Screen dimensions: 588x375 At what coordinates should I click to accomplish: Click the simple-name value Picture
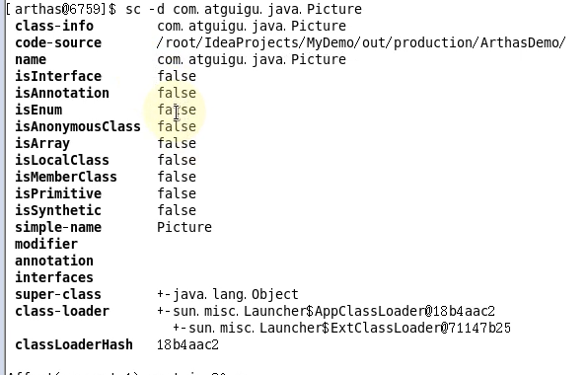[184, 227]
